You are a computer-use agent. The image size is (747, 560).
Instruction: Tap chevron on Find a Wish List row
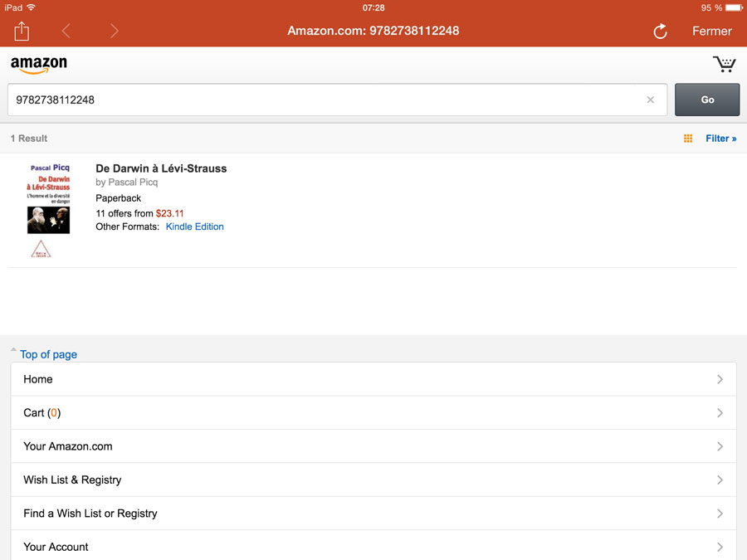(720, 514)
